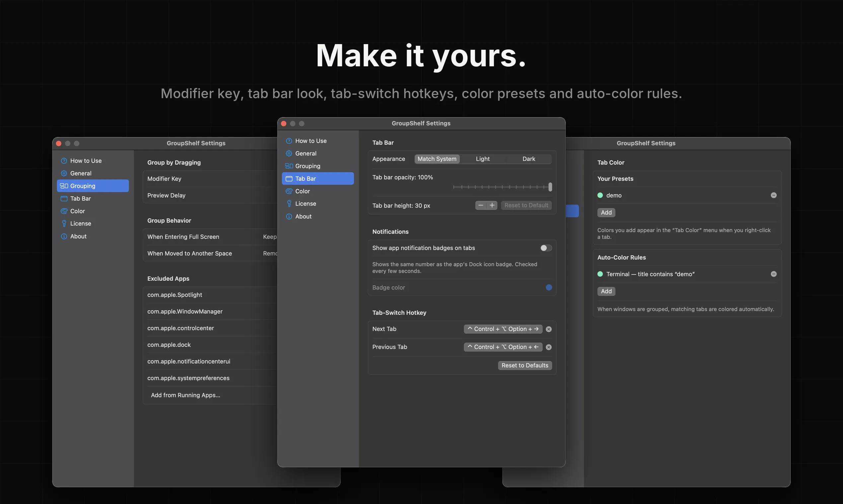Image resolution: width=843 pixels, height=504 pixels.
Task: Click the tab bar opacity slider
Action: click(502, 187)
